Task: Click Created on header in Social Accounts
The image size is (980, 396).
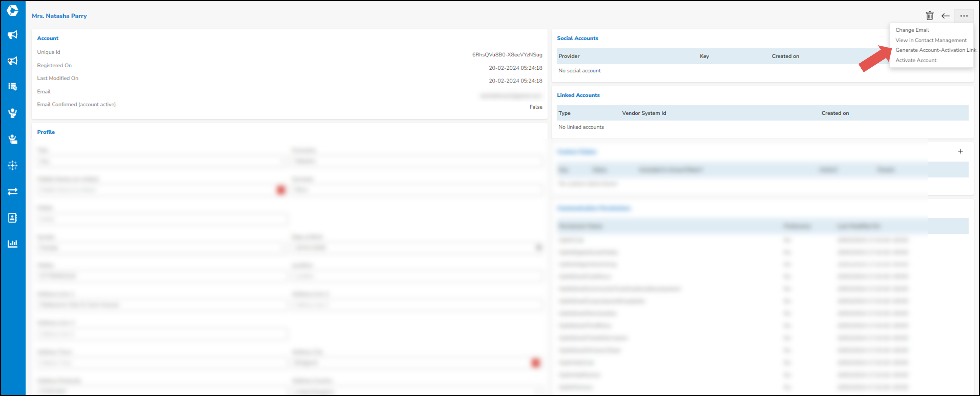Action: coord(785,56)
